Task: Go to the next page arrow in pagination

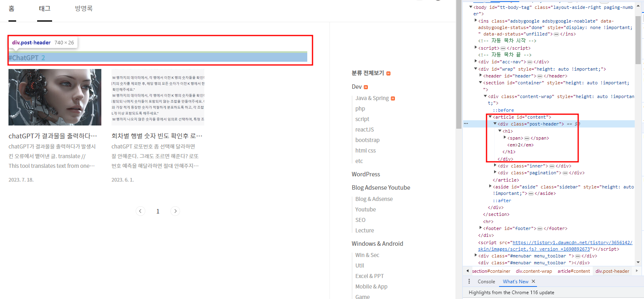Action: (175, 211)
